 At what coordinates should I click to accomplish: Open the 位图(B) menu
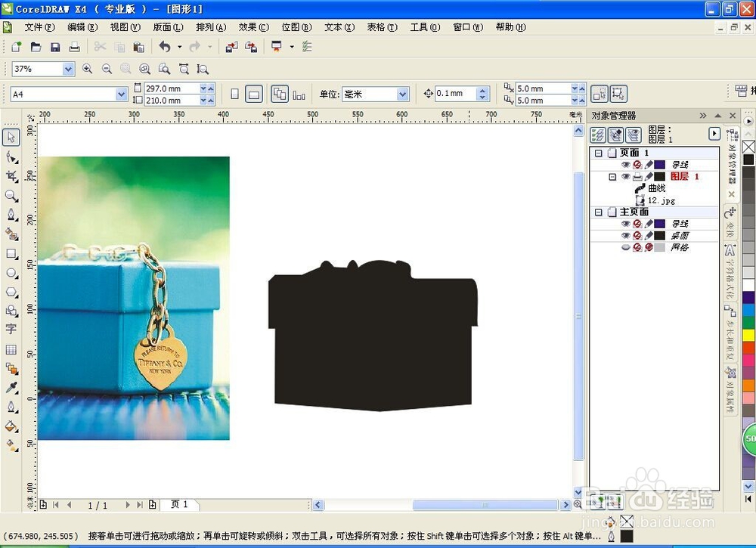point(296,27)
